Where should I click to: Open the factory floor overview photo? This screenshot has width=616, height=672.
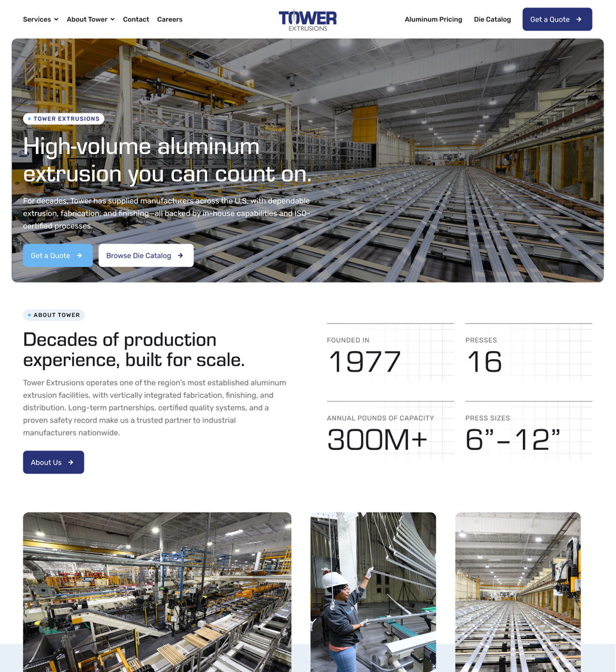click(157, 592)
